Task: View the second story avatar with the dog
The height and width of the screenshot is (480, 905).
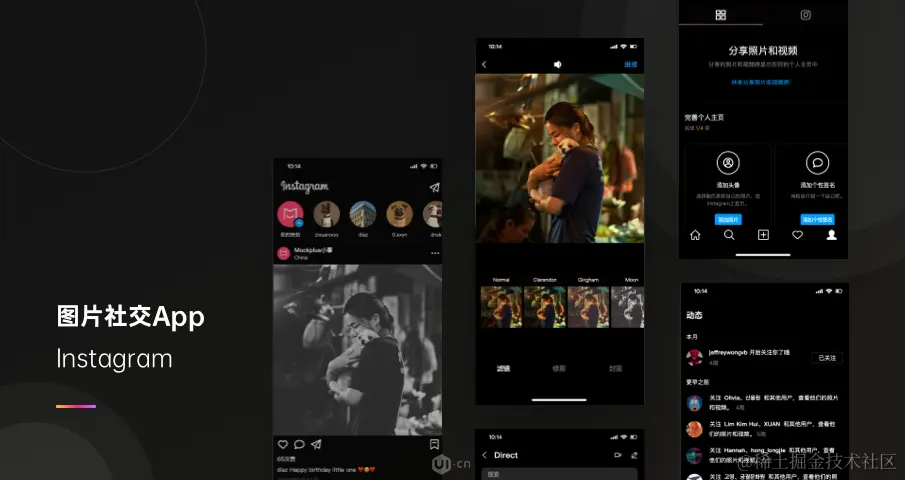Action: [x=327, y=215]
